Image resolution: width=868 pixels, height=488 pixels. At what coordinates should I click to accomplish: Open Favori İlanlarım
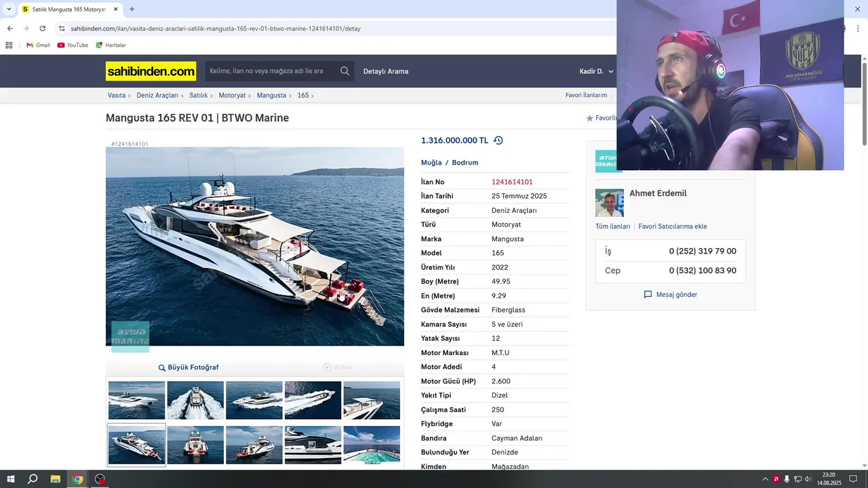pos(586,96)
